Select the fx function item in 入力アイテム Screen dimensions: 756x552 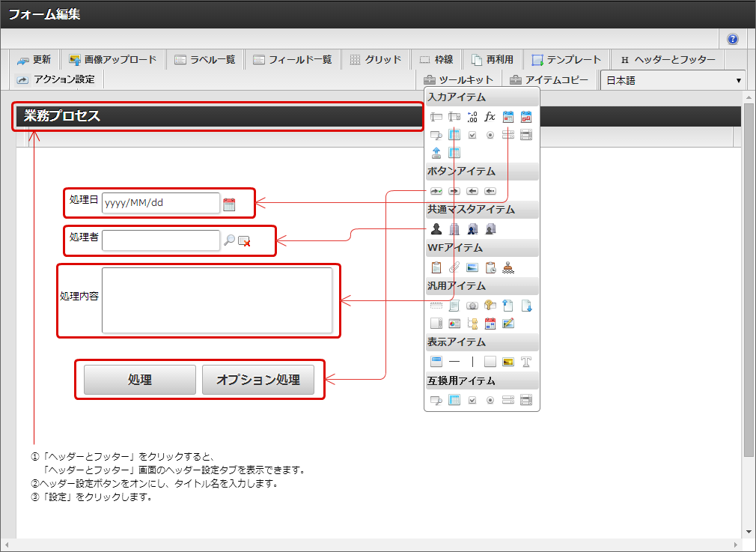click(490, 117)
